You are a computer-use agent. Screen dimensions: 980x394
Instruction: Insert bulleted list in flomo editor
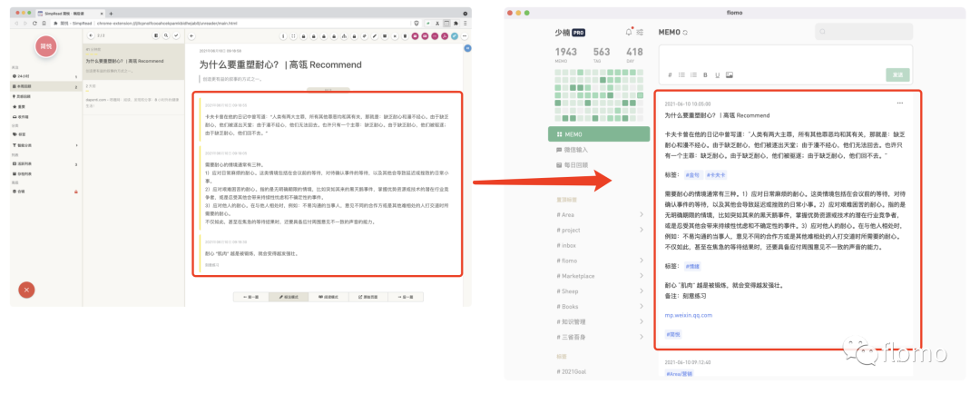pyautogui.click(x=681, y=75)
